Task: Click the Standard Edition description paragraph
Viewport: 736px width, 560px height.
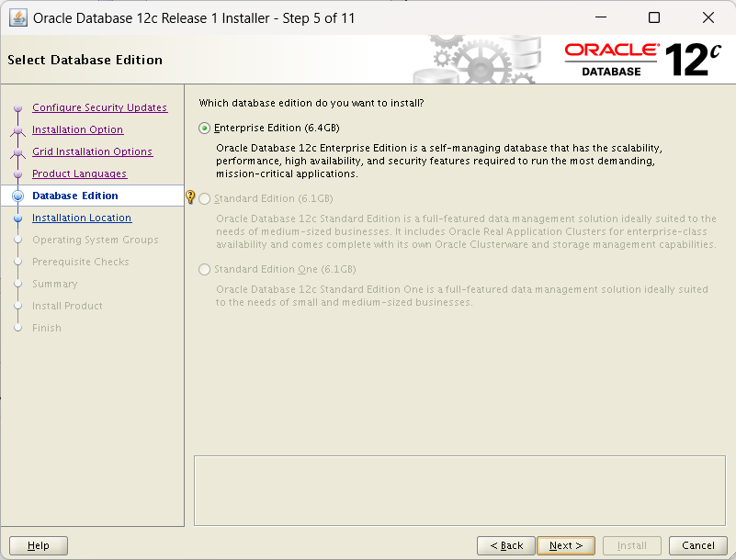Action: 466,231
